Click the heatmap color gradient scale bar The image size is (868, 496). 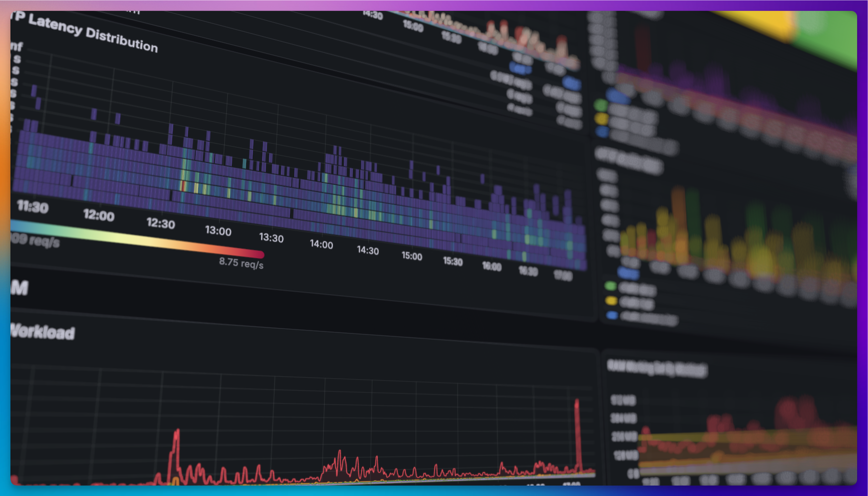point(137,239)
